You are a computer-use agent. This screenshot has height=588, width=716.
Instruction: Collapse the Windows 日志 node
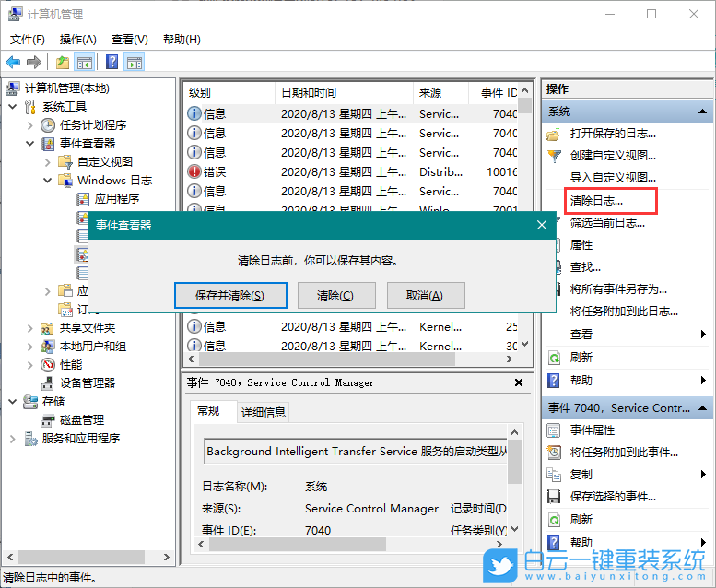(x=48, y=181)
